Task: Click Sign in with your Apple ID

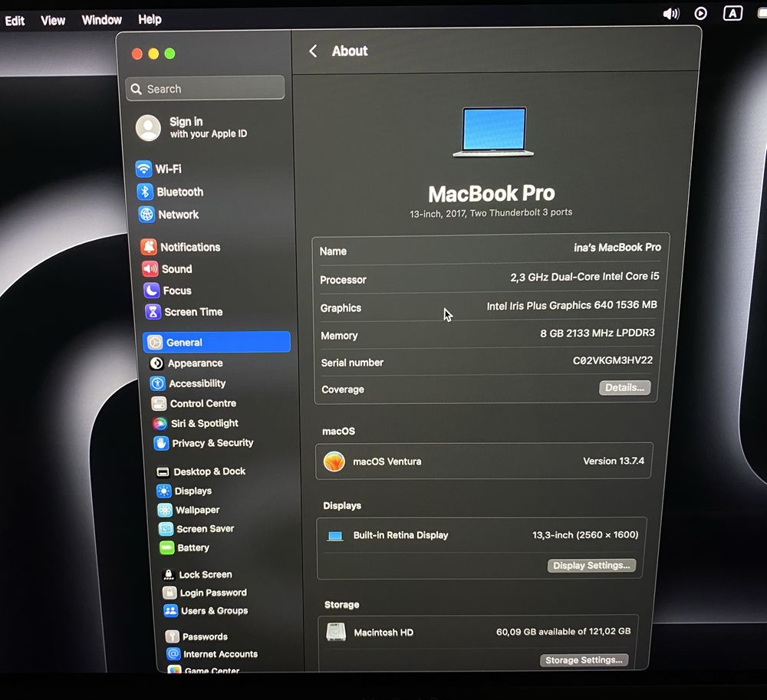Action: (208, 127)
